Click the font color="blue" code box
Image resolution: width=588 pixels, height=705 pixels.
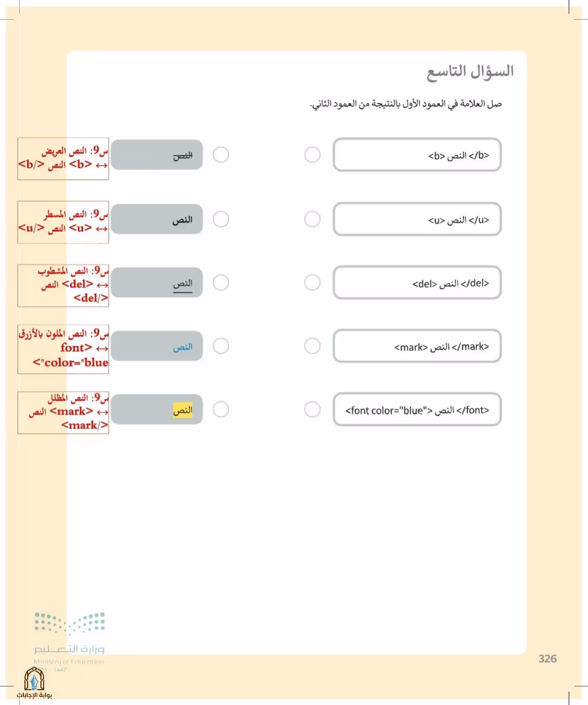[x=417, y=409]
